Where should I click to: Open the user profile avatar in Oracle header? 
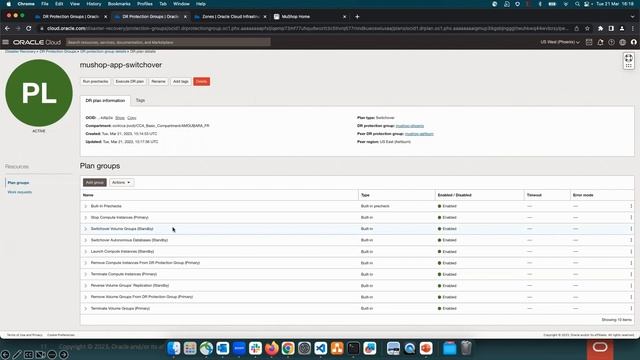point(633,42)
